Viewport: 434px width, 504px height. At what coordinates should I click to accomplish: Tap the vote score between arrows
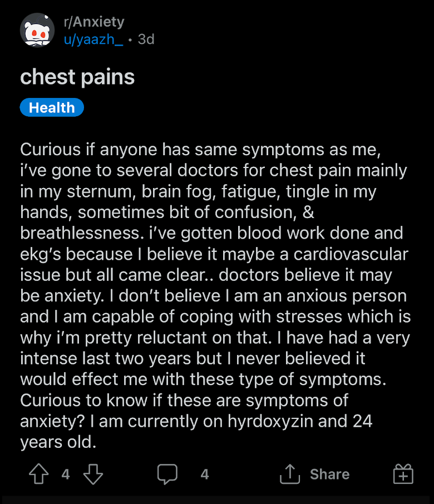pyautogui.click(x=66, y=474)
